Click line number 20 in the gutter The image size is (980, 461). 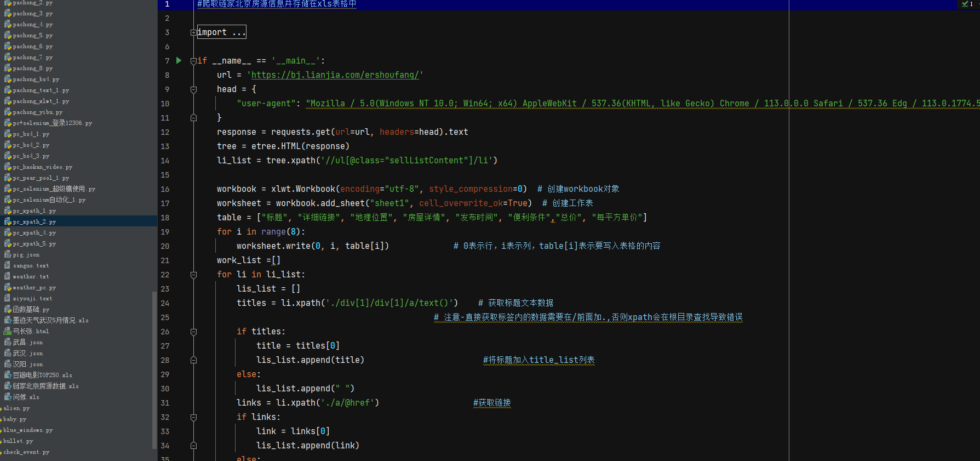165,246
